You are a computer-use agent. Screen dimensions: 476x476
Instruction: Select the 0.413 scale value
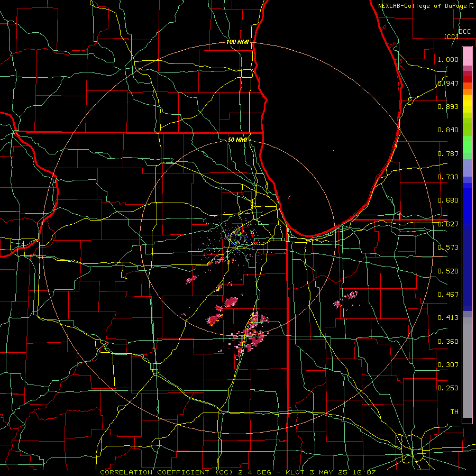[448, 317]
